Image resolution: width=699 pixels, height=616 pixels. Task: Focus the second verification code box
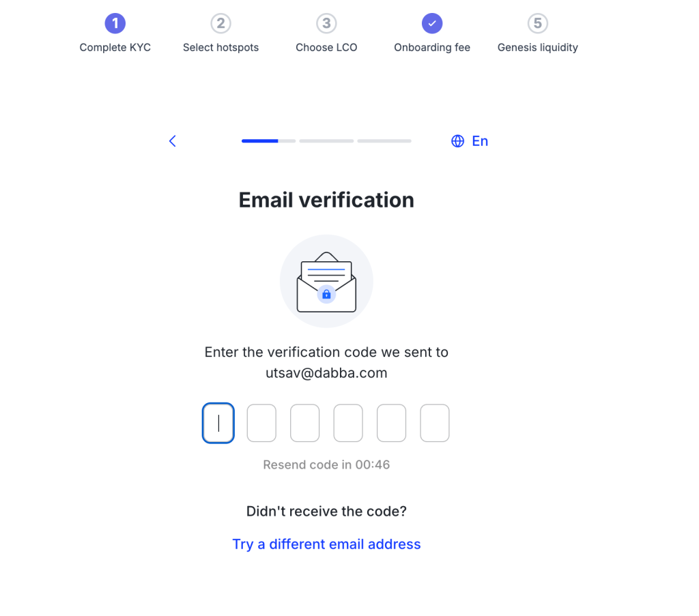[x=261, y=423]
